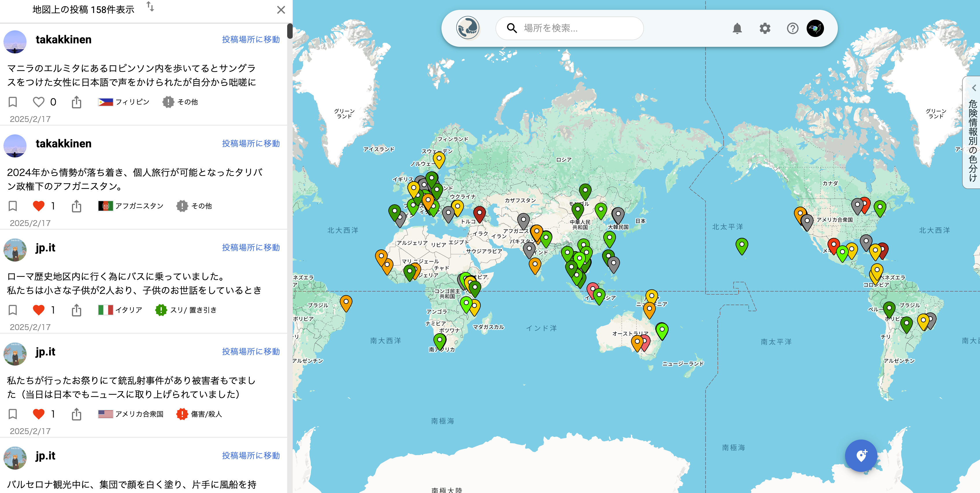Go to the Barcelona post location via 投稿場所に移動
Viewport: 980px width, 493px height.
(x=251, y=455)
